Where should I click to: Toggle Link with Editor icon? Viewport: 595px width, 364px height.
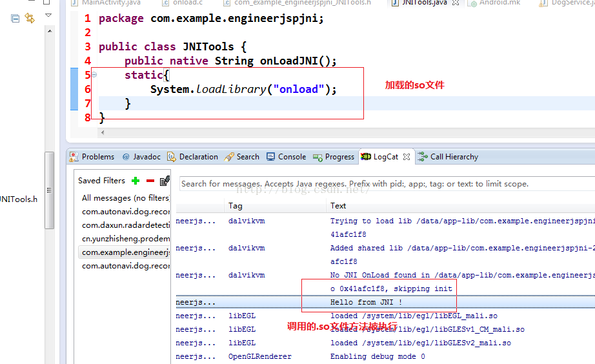click(30, 18)
